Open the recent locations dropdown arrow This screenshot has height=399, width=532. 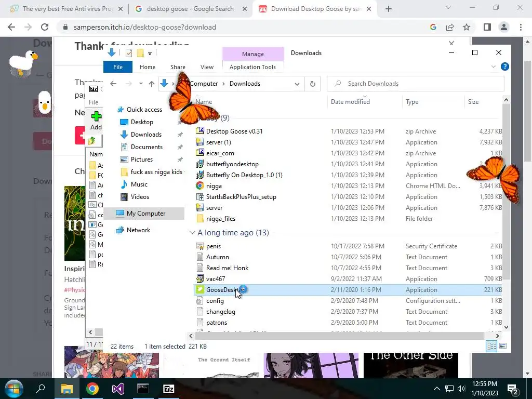click(141, 84)
